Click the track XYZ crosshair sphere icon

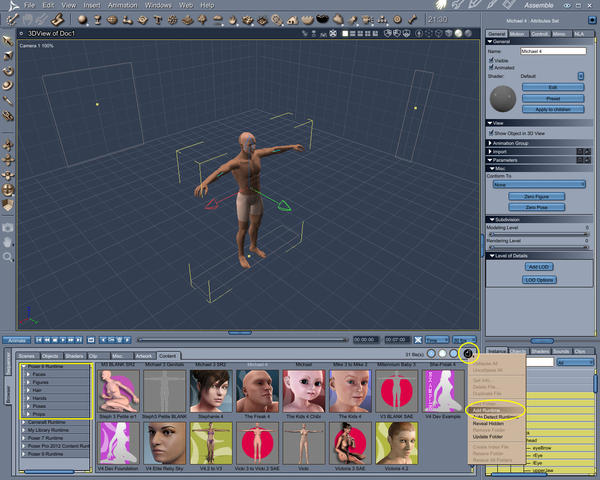pyautogui.click(x=8, y=189)
